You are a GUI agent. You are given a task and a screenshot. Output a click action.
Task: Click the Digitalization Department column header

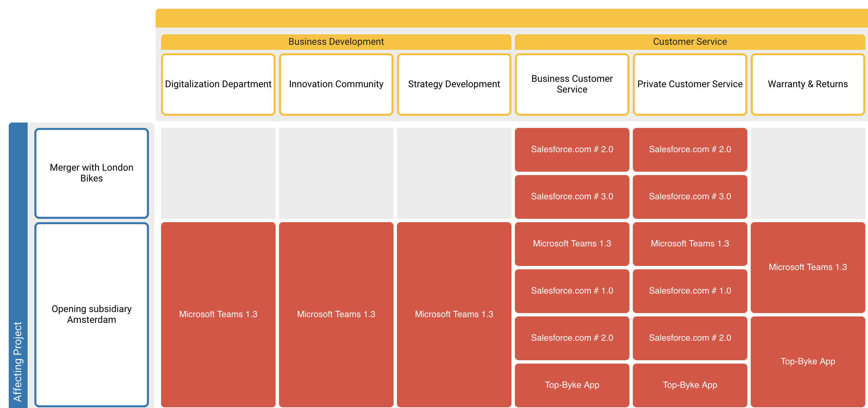(218, 84)
